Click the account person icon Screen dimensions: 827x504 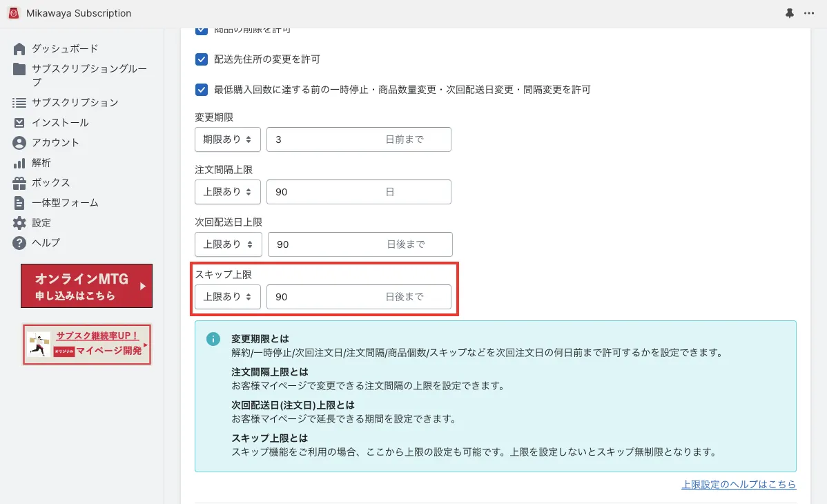(19, 142)
